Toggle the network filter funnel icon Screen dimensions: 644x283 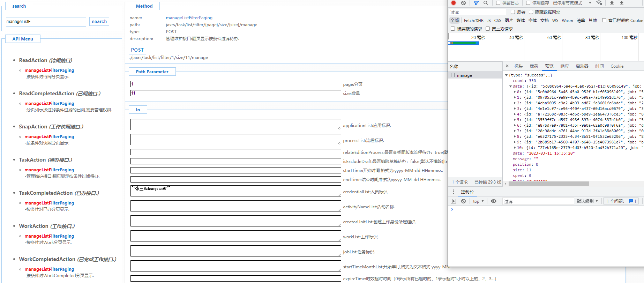(x=476, y=3)
